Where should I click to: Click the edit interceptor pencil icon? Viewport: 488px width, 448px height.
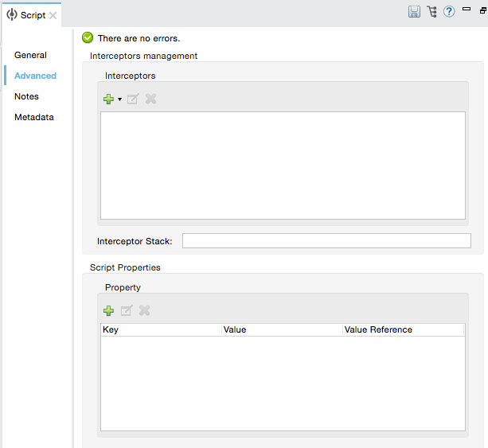coord(133,99)
